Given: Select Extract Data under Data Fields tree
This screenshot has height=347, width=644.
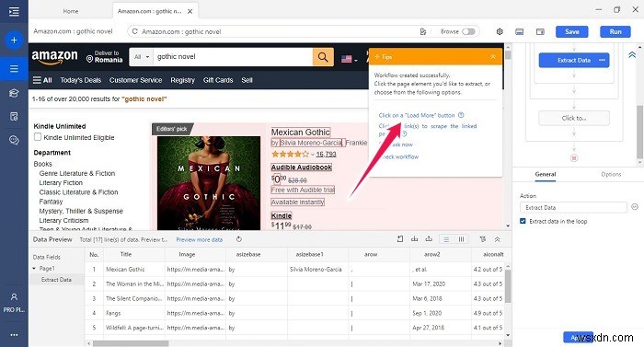Looking at the screenshot, I should coord(56,280).
